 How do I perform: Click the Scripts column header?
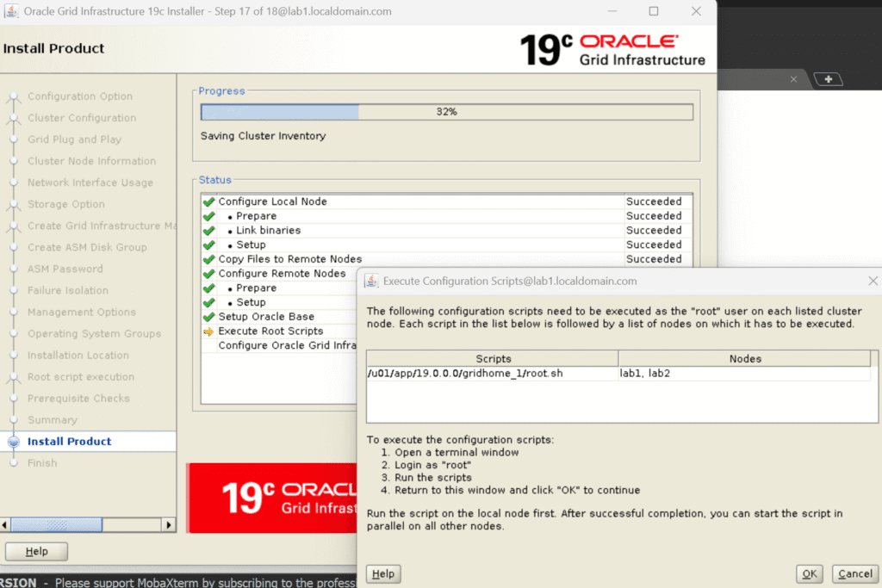(493, 359)
